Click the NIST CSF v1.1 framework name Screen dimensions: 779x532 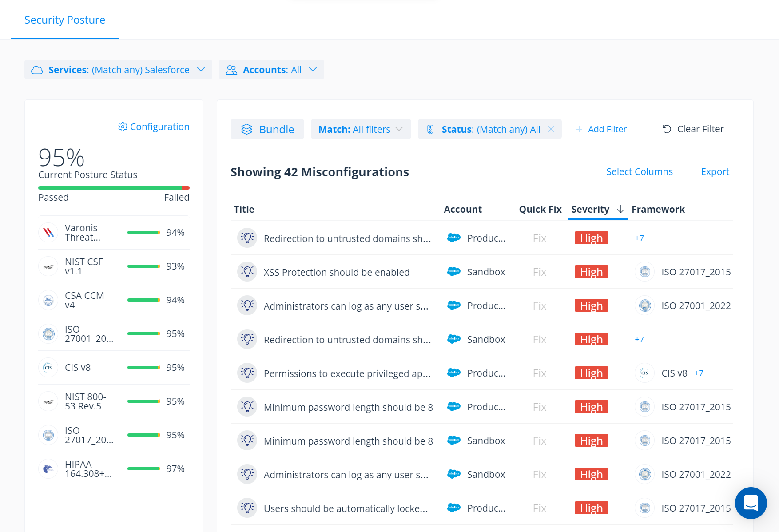coord(84,266)
